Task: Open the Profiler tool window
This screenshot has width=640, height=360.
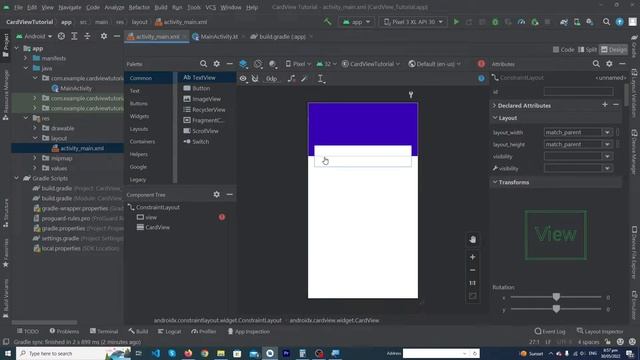Action: 204,331
